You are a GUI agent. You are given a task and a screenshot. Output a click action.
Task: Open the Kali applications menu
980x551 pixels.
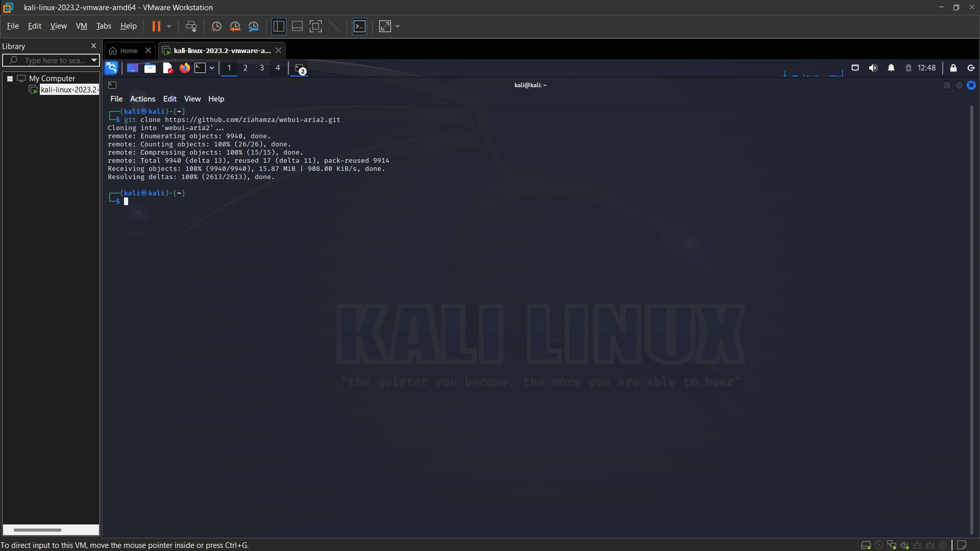(111, 68)
